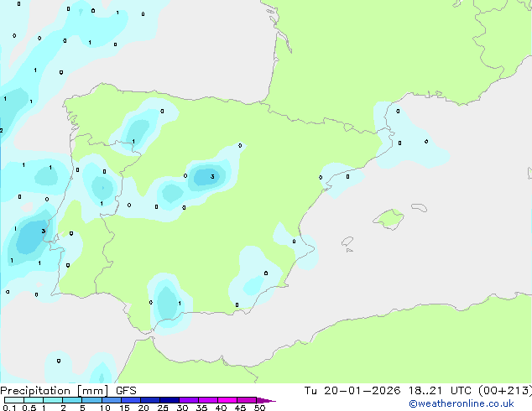
Task: Click the 'GFS' model label
Action: click(126, 391)
